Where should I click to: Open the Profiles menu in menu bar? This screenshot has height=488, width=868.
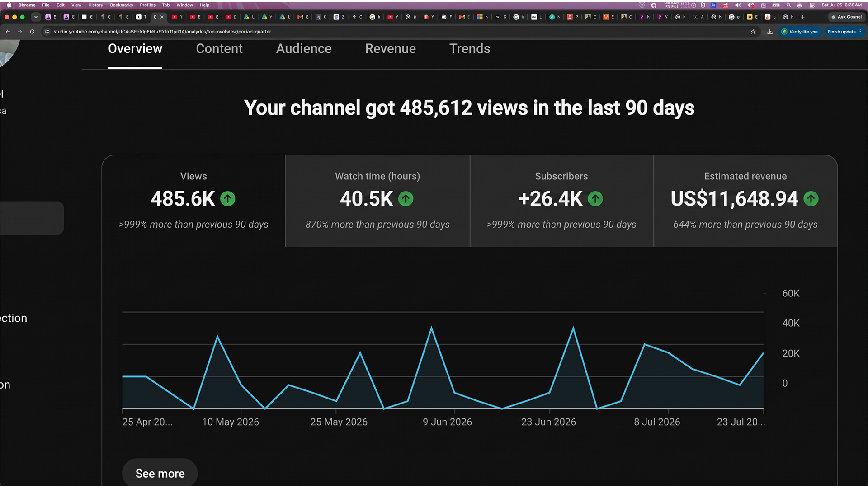(x=147, y=5)
